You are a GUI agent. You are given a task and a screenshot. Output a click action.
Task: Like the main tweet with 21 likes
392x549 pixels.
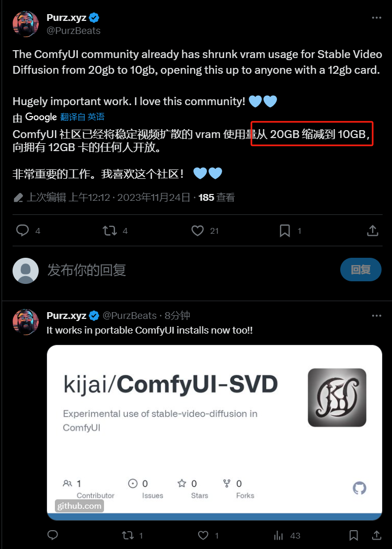[x=198, y=231]
